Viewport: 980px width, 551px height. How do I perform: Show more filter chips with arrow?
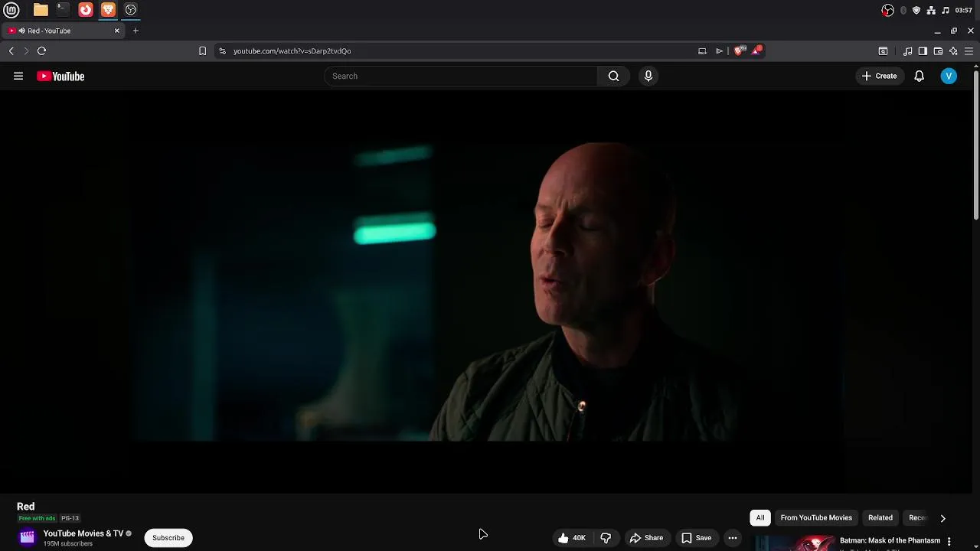(943, 518)
